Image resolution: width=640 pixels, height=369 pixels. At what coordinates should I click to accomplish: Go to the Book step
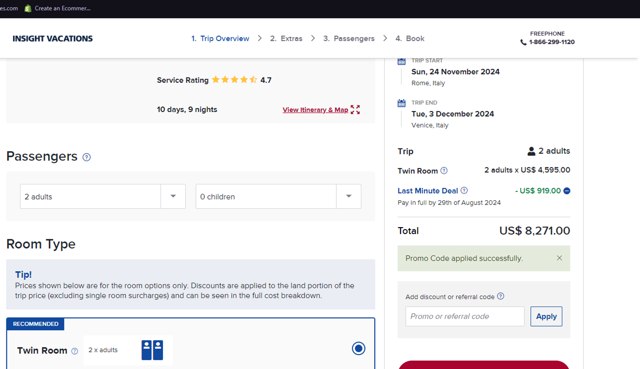(409, 38)
